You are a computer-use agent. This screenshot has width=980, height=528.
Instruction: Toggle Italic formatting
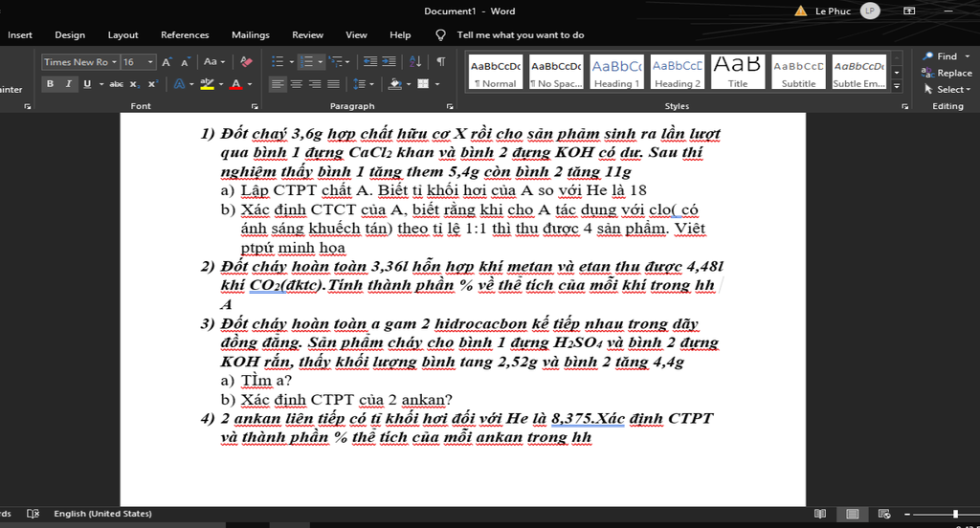point(68,84)
